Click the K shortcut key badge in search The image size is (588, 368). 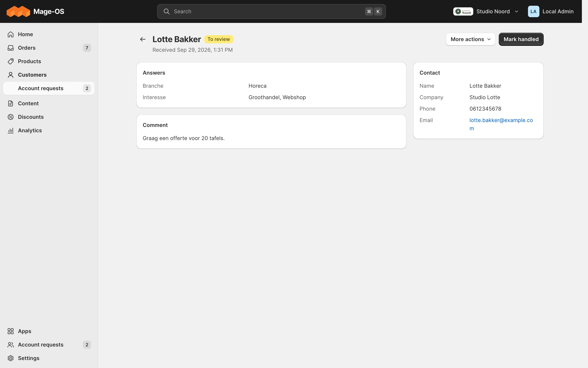(378, 11)
